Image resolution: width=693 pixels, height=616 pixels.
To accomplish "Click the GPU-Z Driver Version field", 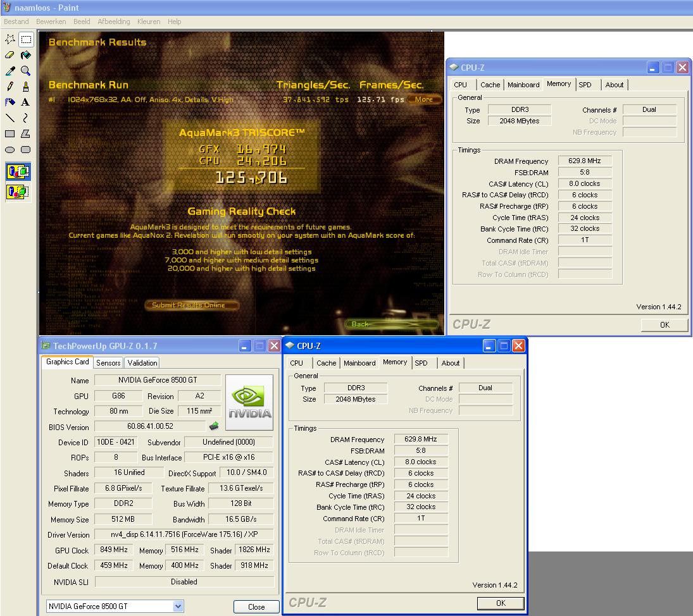I will [x=184, y=534].
